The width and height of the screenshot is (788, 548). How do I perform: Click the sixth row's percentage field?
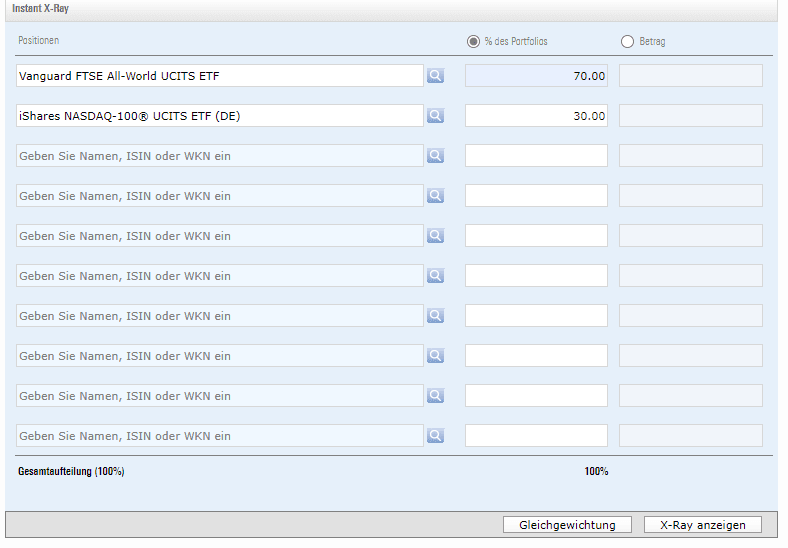click(x=536, y=276)
